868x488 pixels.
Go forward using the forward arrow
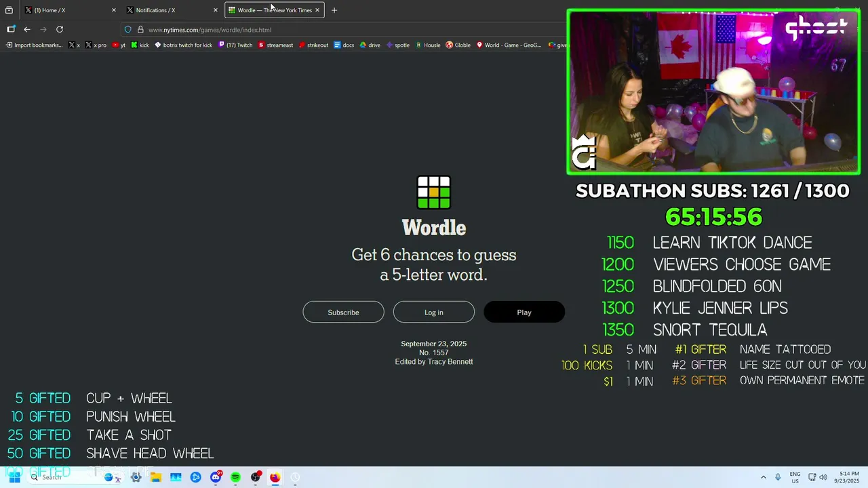pos(43,29)
